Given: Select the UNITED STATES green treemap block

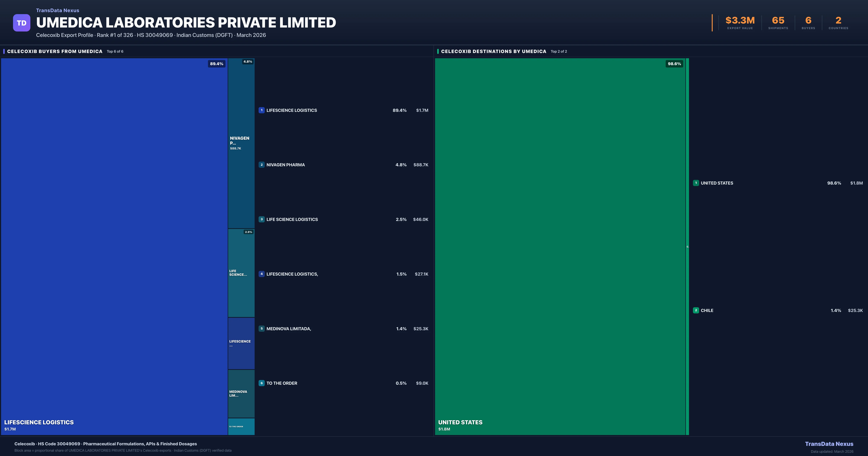Looking at the screenshot, I should (x=560, y=246).
